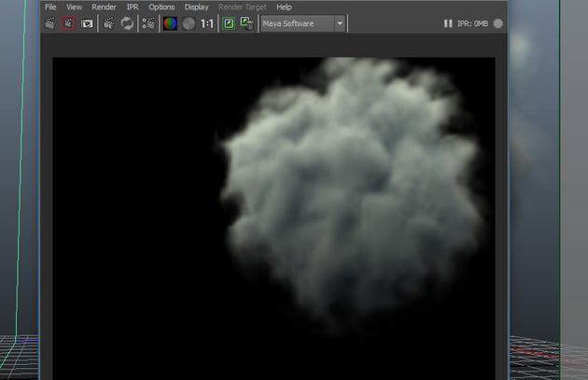The image size is (588, 380).
Task: Open Render Settings clapperboard with dots icon
Action: 149,23
